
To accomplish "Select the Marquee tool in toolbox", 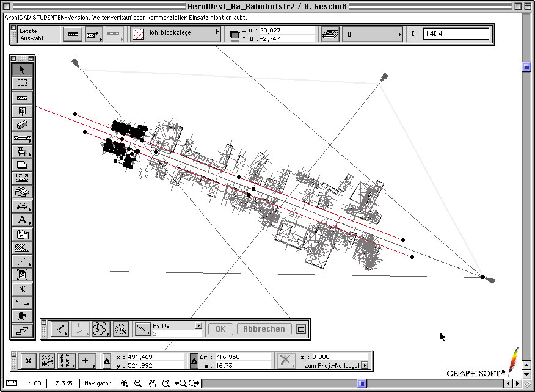I will click(22, 83).
